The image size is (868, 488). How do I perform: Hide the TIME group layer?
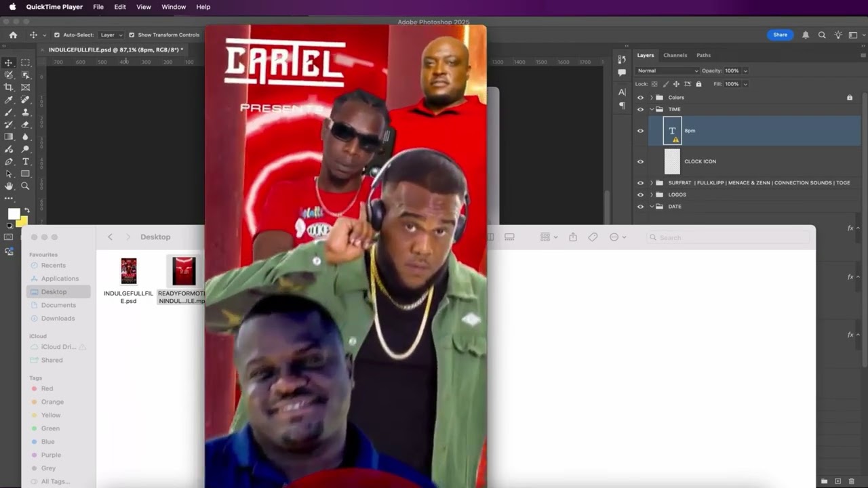tap(640, 109)
